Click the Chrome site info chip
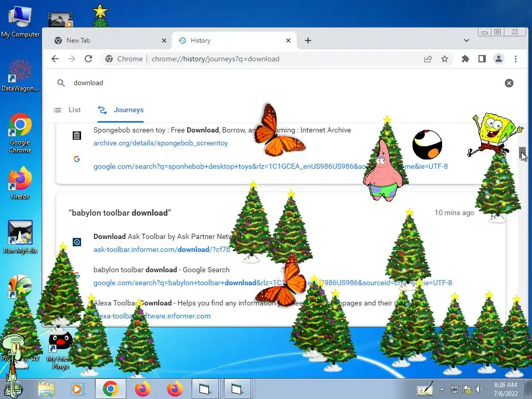The image size is (532, 399). 124,59
